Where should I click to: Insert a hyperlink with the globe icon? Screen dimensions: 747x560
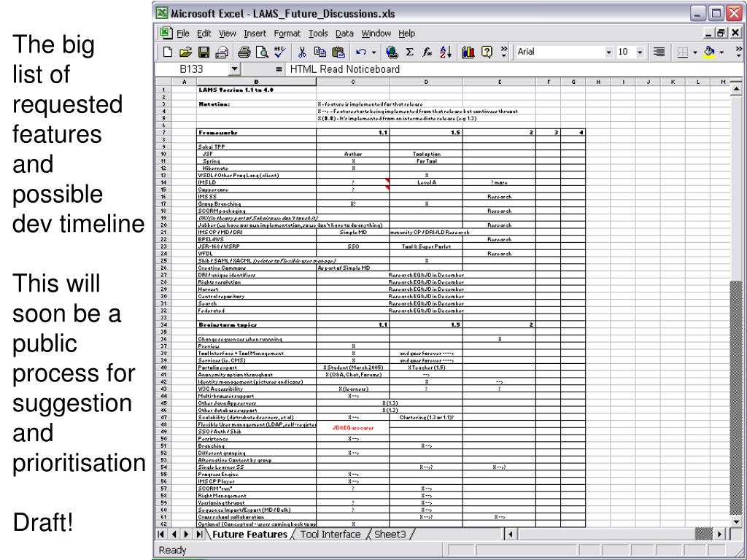click(x=392, y=52)
